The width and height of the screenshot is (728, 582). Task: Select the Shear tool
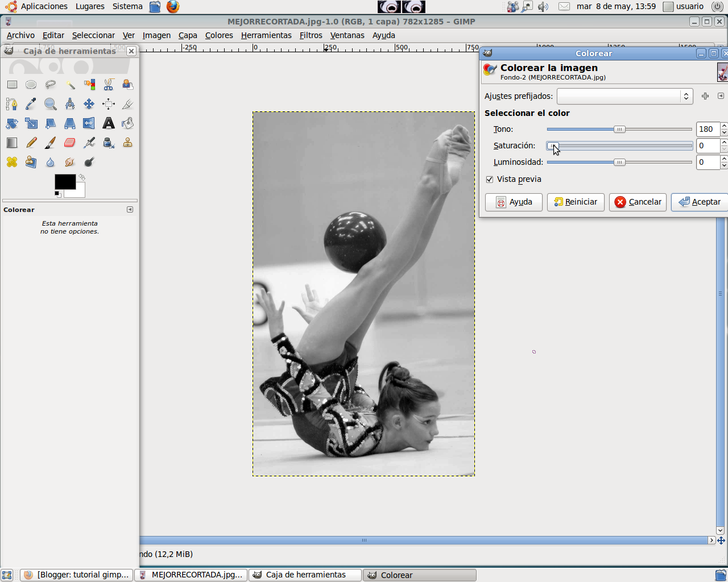click(x=51, y=123)
